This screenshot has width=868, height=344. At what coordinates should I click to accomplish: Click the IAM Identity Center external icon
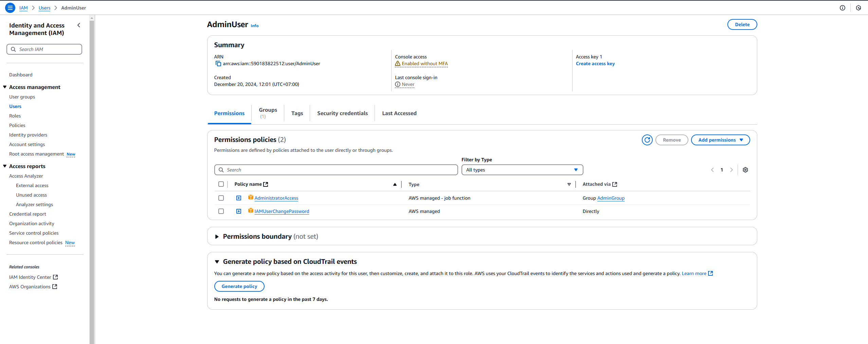[55, 277]
